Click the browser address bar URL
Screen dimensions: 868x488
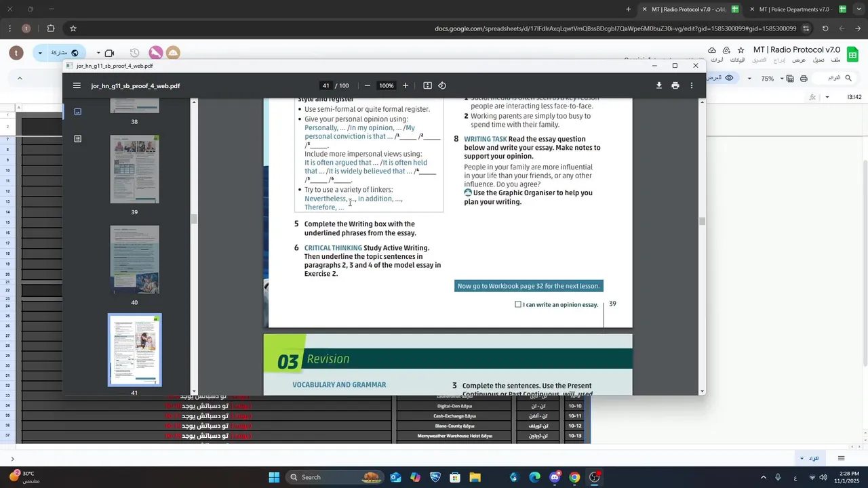[x=615, y=28]
